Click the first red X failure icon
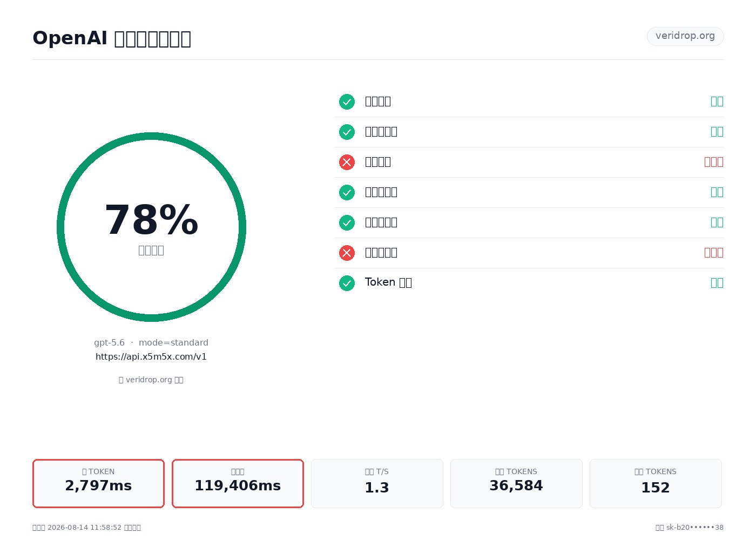This screenshot has width=756, height=540. 347,162
